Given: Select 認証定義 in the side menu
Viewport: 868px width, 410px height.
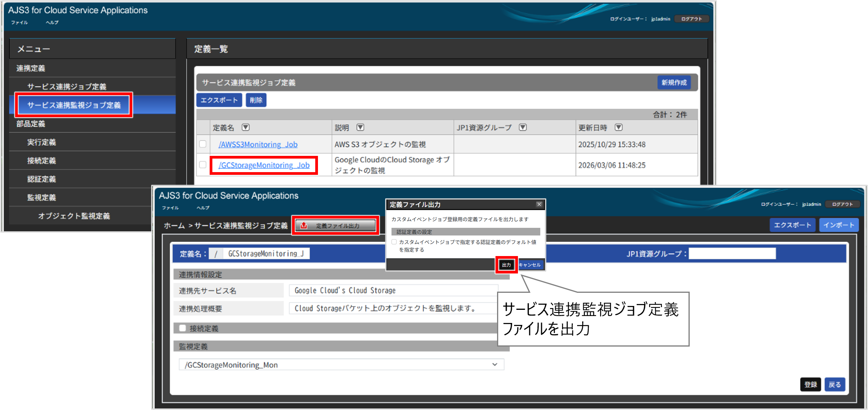Looking at the screenshot, I should 92,179.
